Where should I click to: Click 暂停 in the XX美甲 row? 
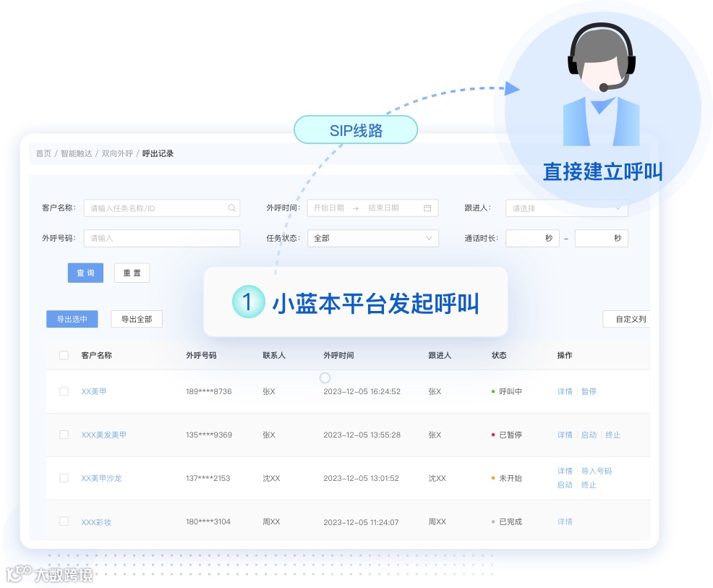pyautogui.click(x=589, y=391)
